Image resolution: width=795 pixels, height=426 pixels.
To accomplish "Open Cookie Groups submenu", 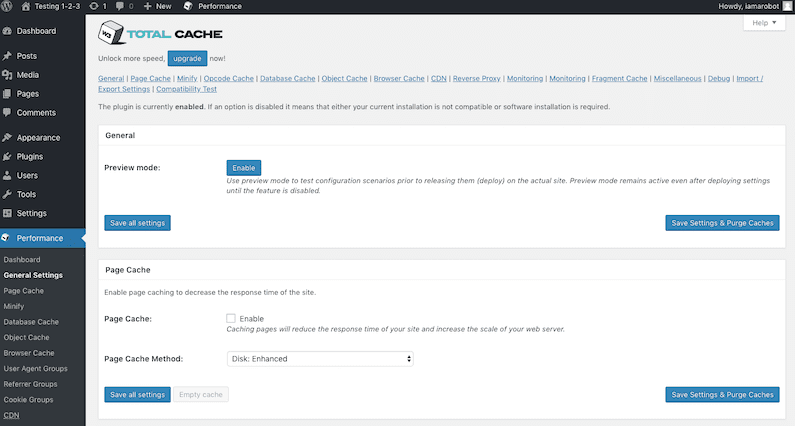I will pos(28,400).
